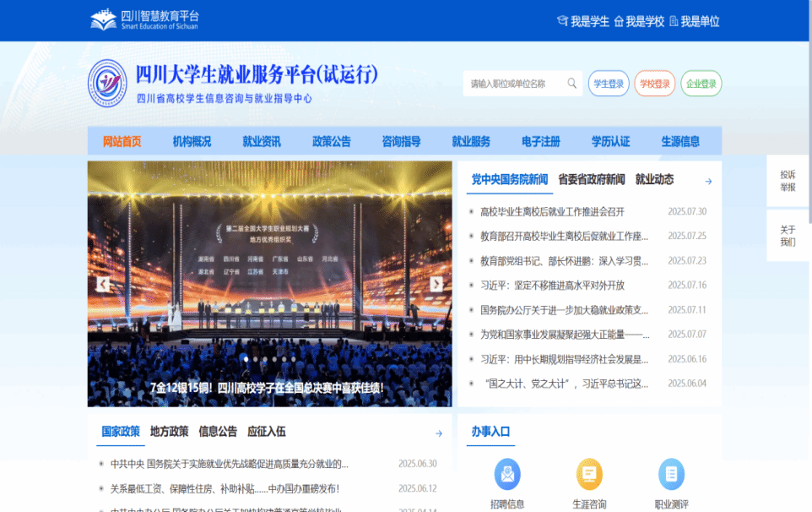Open 机构概况 navigation item
This screenshot has width=812, height=512.
coord(192,141)
